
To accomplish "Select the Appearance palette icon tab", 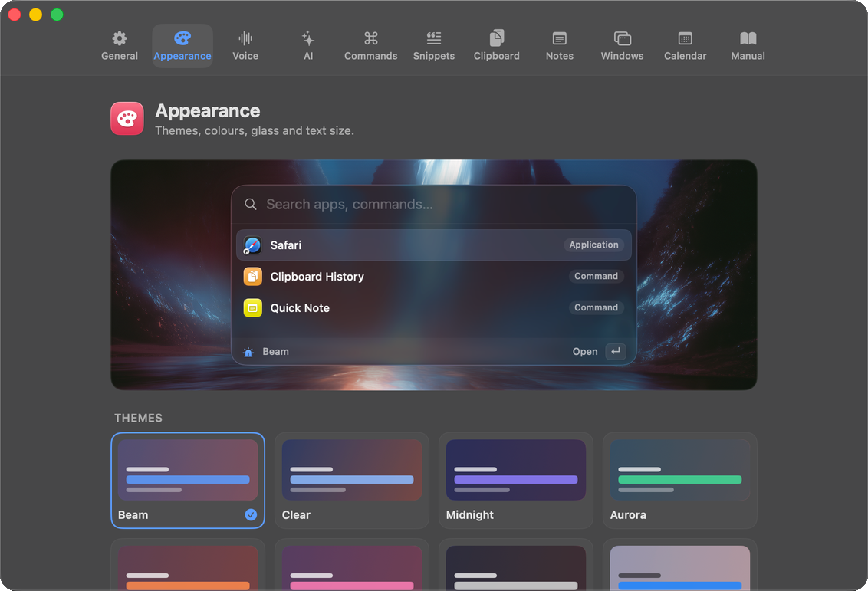I will pyautogui.click(x=182, y=38).
